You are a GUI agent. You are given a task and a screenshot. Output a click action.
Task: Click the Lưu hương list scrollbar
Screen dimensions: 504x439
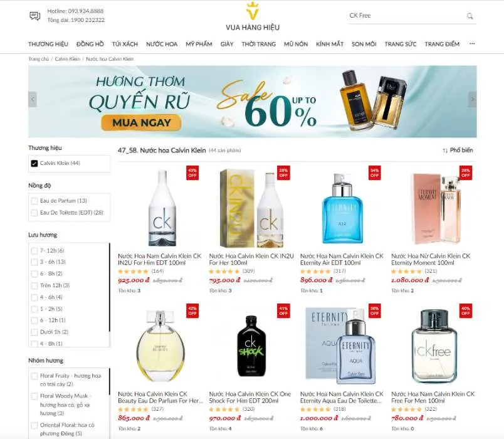tap(109, 295)
